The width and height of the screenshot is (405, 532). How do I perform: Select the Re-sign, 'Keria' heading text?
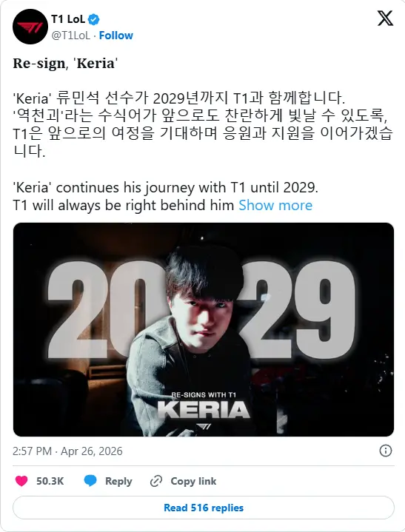(x=65, y=64)
